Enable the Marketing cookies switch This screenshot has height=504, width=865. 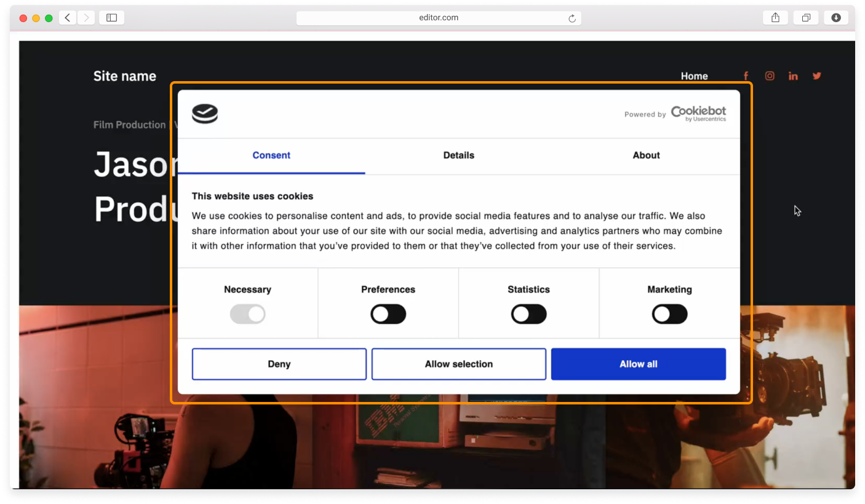coord(669,313)
